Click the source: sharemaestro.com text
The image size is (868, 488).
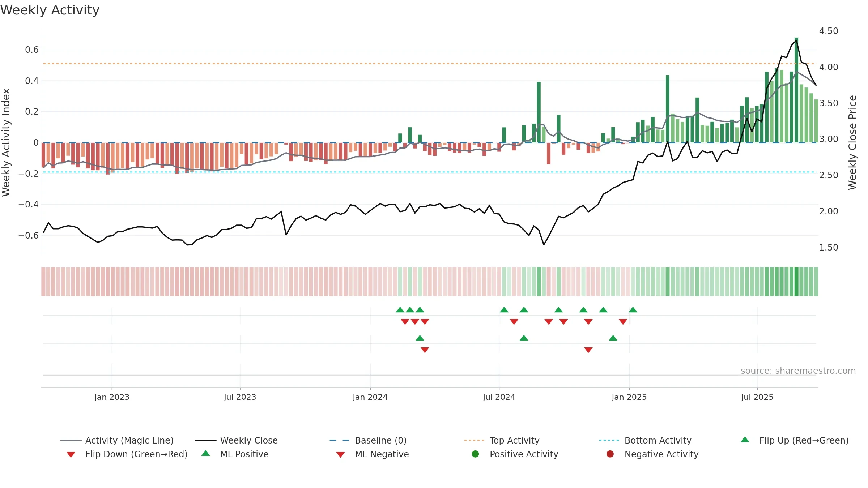click(798, 371)
